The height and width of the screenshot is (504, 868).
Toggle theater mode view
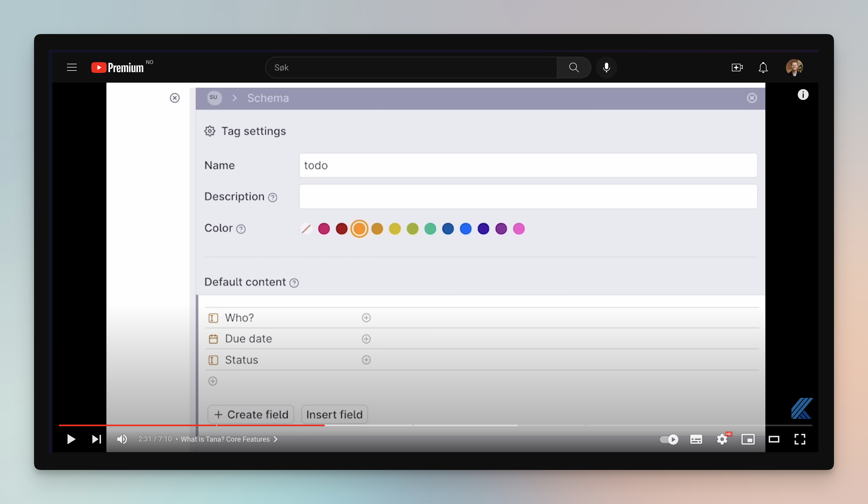click(774, 439)
